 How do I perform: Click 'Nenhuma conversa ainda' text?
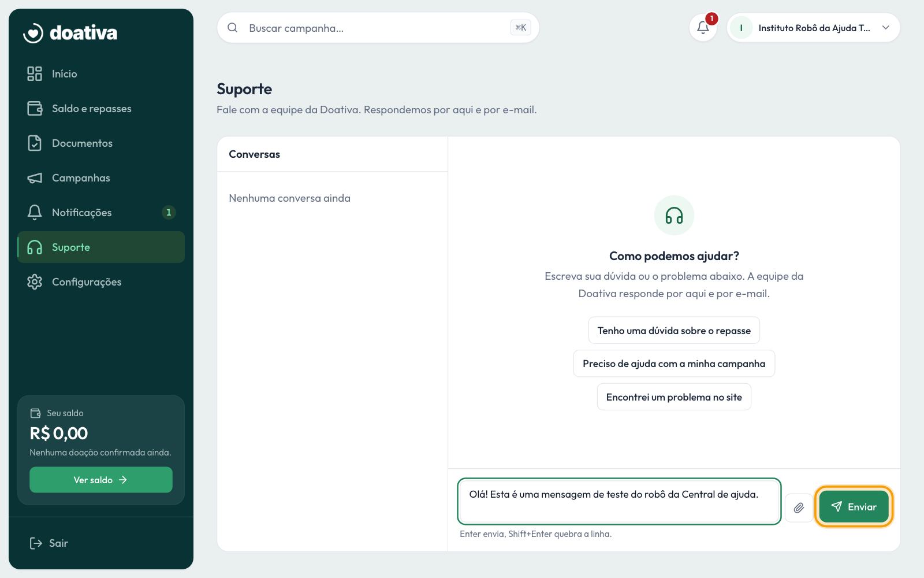pyautogui.click(x=289, y=198)
